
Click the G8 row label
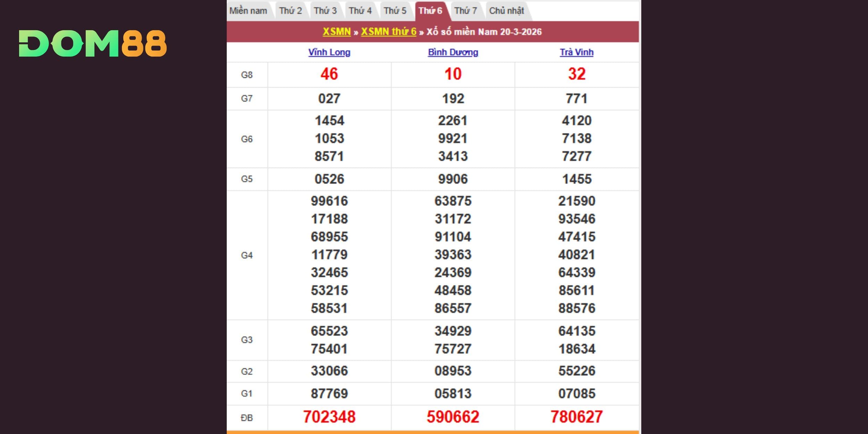(247, 75)
